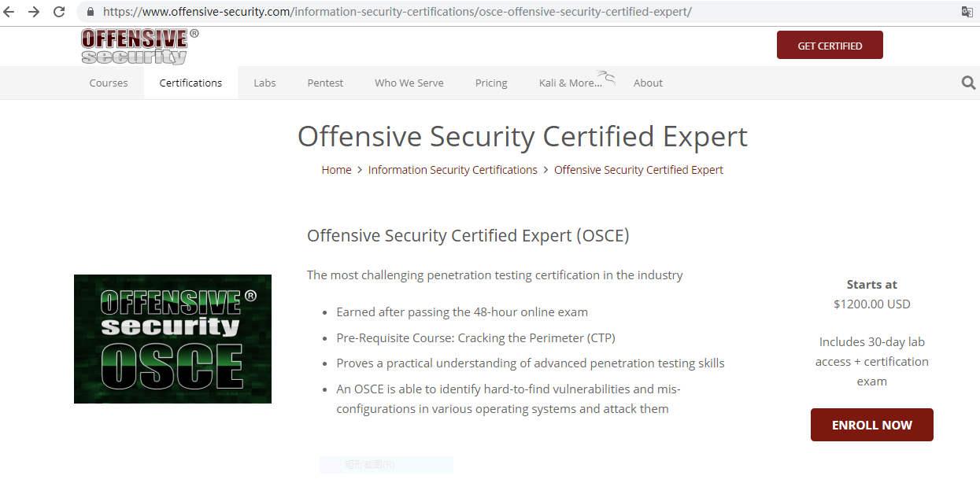This screenshot has height=494, width=980.
Task: Open the About menu
Action: pyautogui.click(x=648, y=83)
